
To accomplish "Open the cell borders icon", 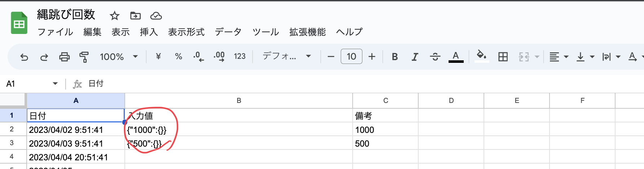I will (503, 57).
